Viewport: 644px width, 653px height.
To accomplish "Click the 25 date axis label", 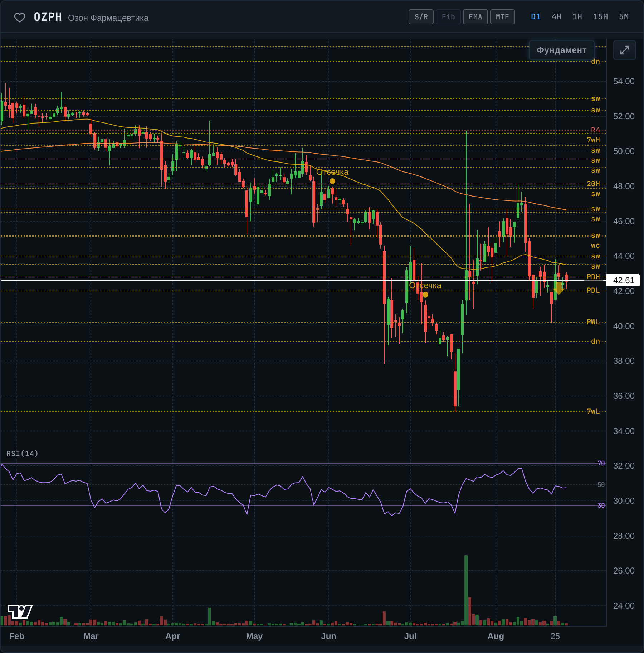I will click(x=555, y=636).
